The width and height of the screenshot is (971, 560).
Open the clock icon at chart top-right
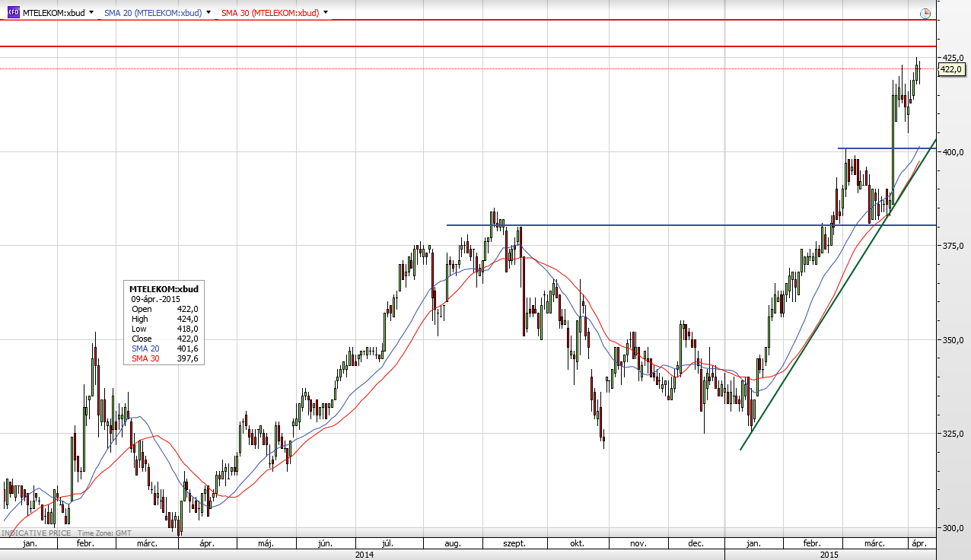coord(925,13)
